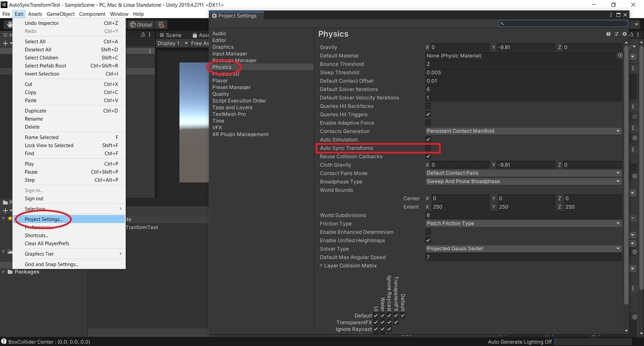644x346 pixels.
Task: Uncheck Enable Unified Heightmaps
Action: click(x=428, y=240)
